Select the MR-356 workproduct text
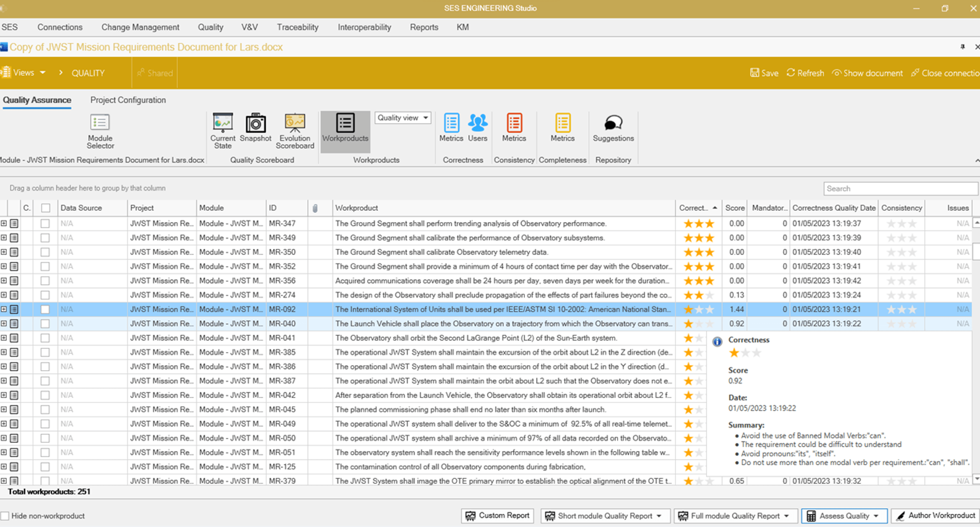 click(503, 281)
